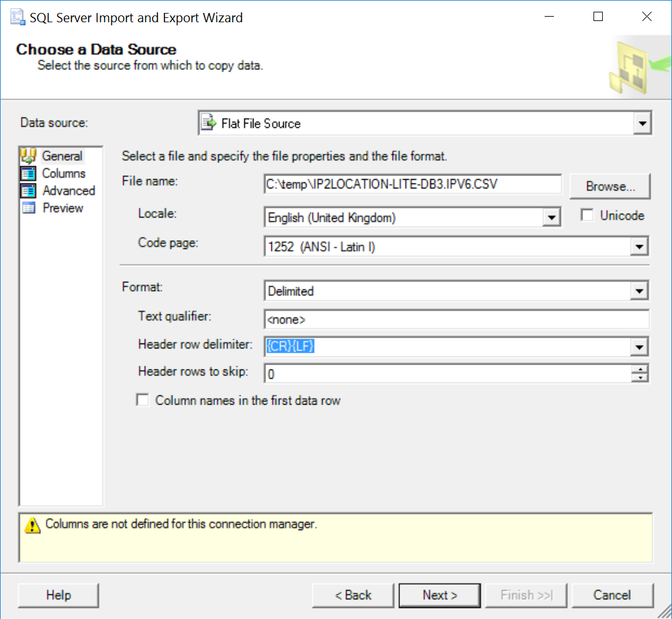Click the General page icon in sidebar
The image size is (672, 619).
(29, 156)
